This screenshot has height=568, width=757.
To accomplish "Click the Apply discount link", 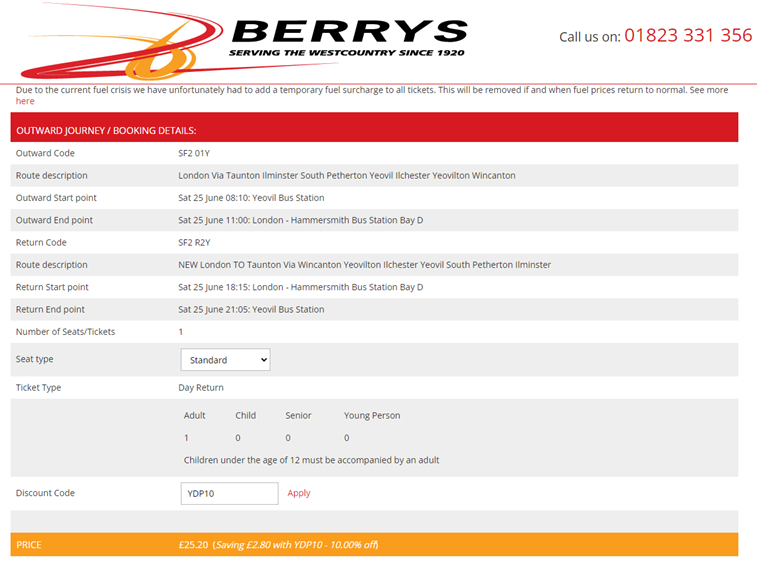I will point(299,493).
